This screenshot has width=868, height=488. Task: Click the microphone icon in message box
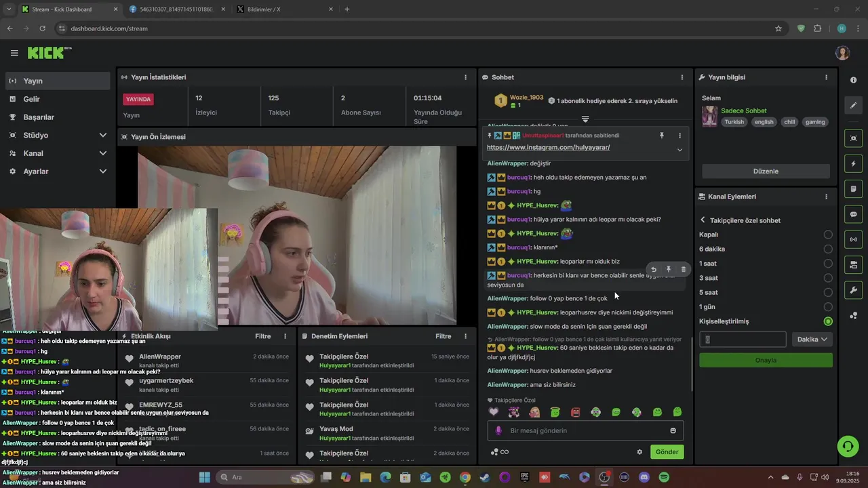(498, 430)
